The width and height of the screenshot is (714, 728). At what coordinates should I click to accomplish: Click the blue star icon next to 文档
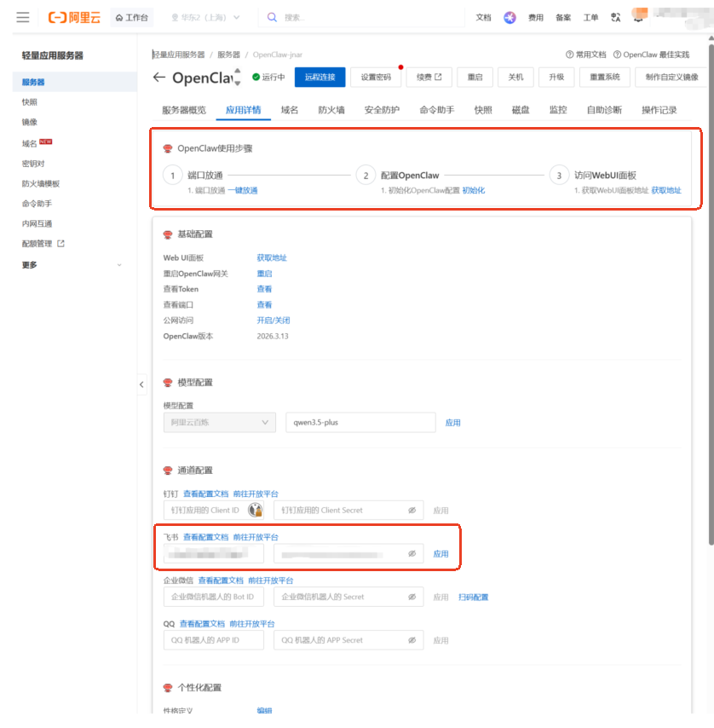coord(510,16)
